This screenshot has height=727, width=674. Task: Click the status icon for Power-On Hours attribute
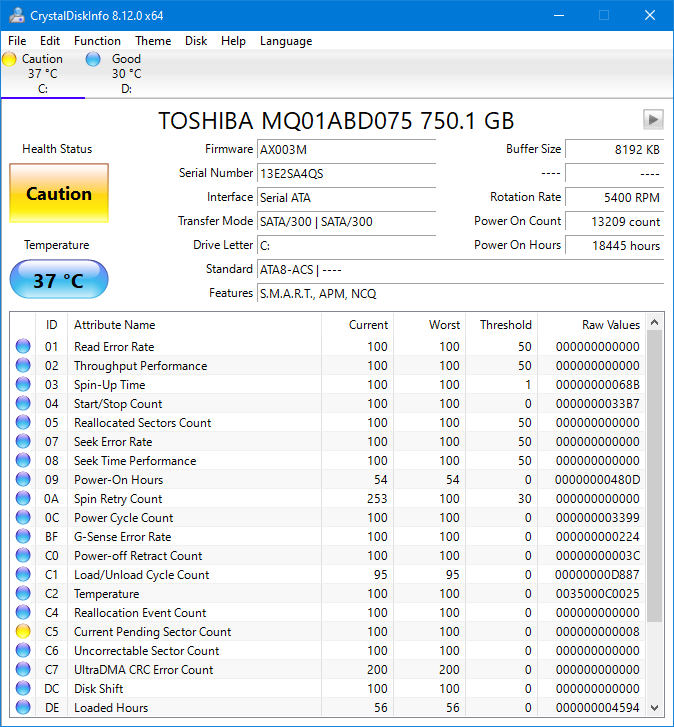(x=23, y=479)
